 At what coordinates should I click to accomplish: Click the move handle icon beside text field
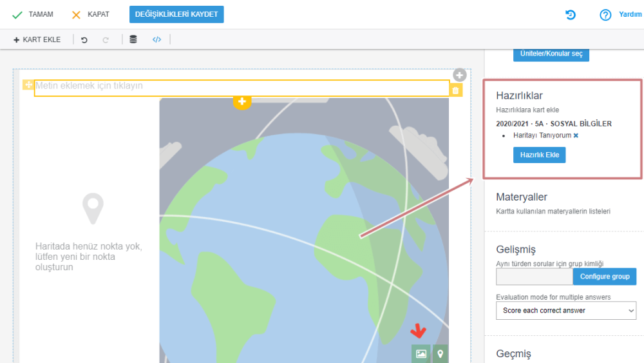pyautogui.click(x=28, y=84)
